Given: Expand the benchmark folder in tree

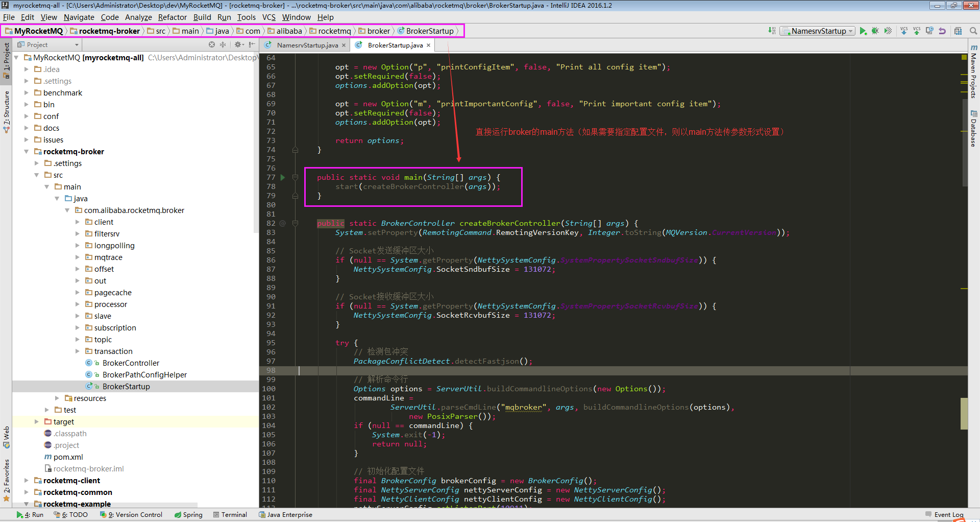Looking at the screenshot, I should [x=27, y=93].
